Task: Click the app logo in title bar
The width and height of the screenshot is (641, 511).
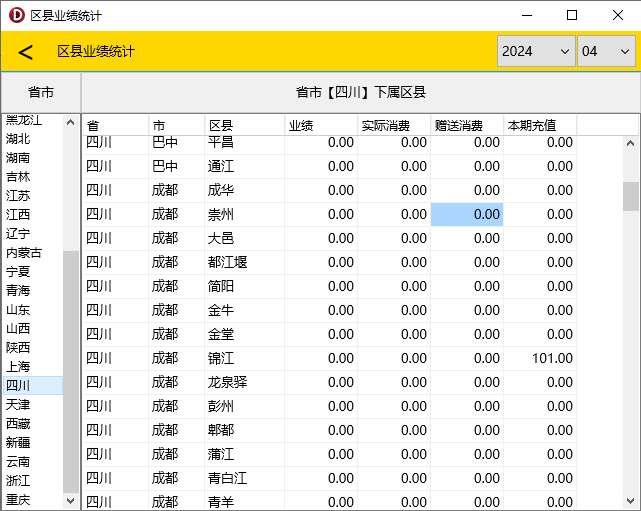Action: (15, 15)
